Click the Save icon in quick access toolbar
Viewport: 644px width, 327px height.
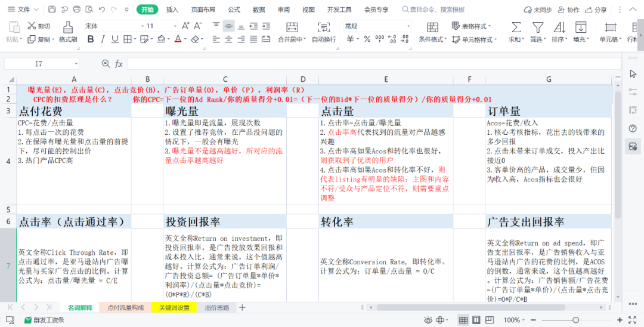tap(52, 10)
